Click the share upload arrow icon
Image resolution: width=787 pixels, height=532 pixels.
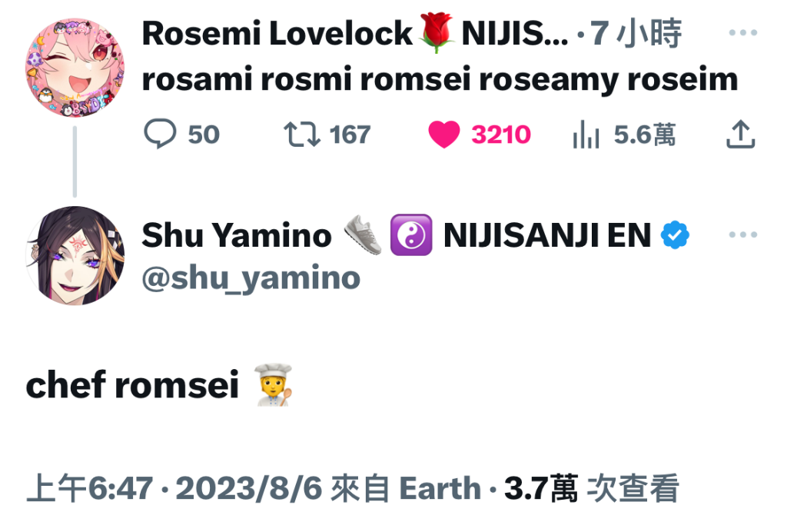740,134
